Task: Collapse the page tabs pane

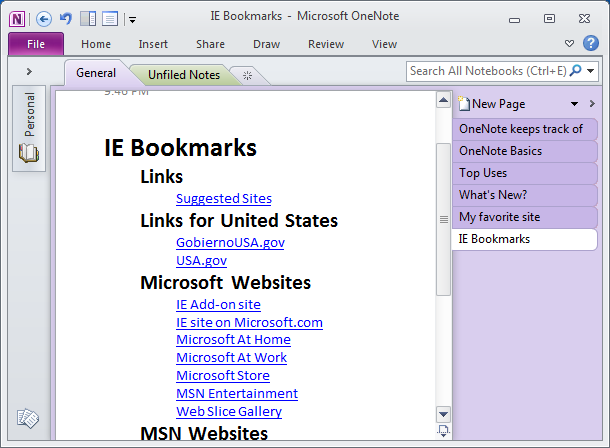Action: [592, 104]
